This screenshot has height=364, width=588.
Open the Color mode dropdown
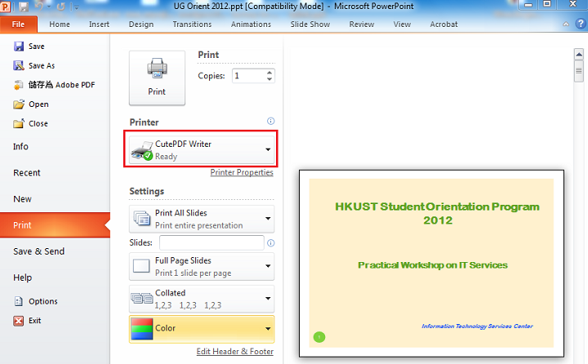(268, 329)
